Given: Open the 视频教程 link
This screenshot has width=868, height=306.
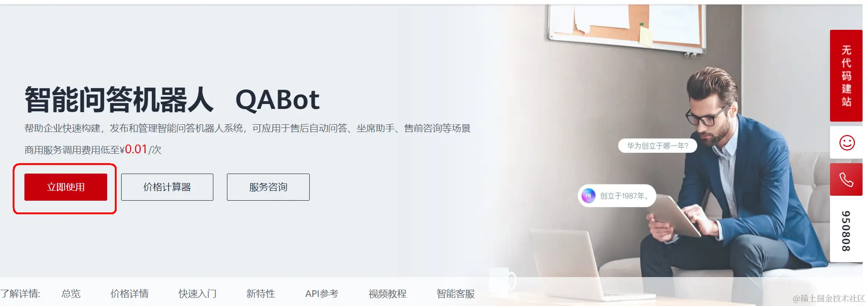Looking at the screenshot, I should point(388,294).
